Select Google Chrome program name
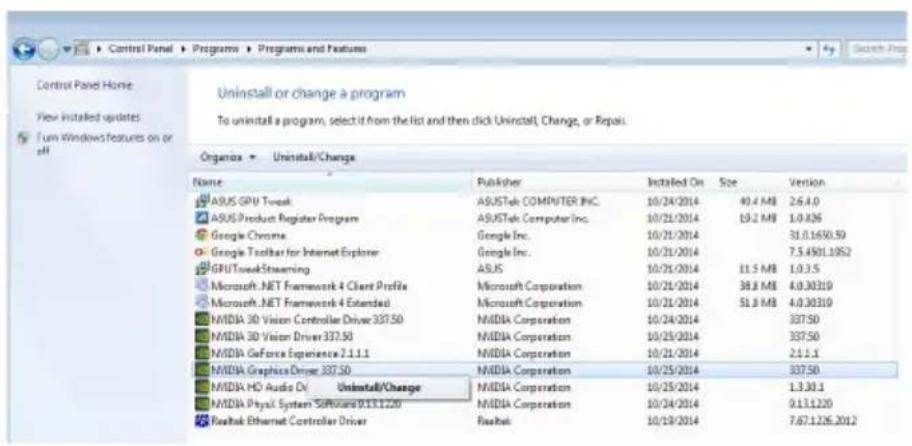The width and height of the screenshot is (912, 446). click(248, 236)
